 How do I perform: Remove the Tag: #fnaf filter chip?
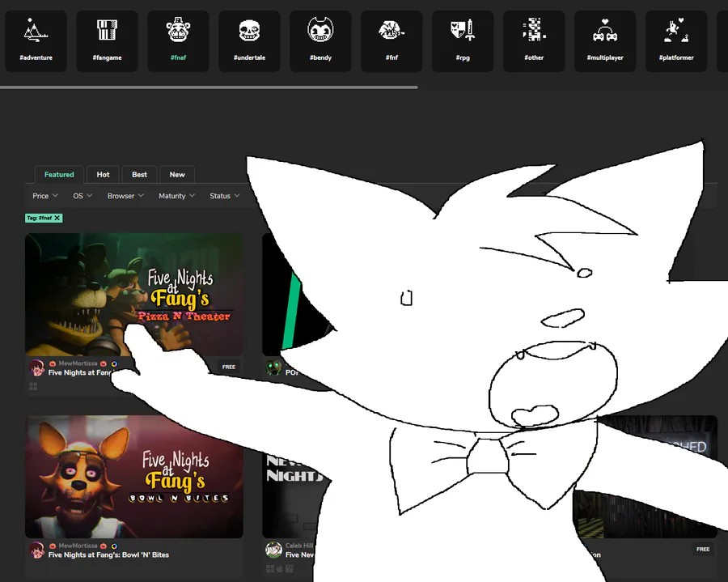(x=57, y=218)
